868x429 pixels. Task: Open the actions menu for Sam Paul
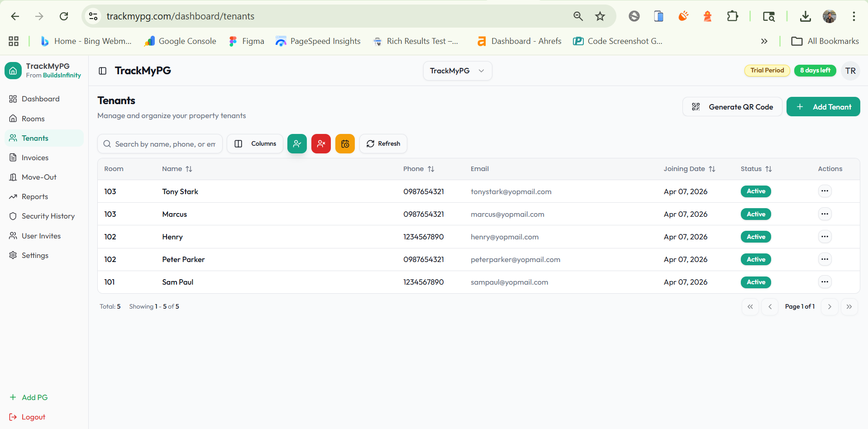click(x=825, y=281)
